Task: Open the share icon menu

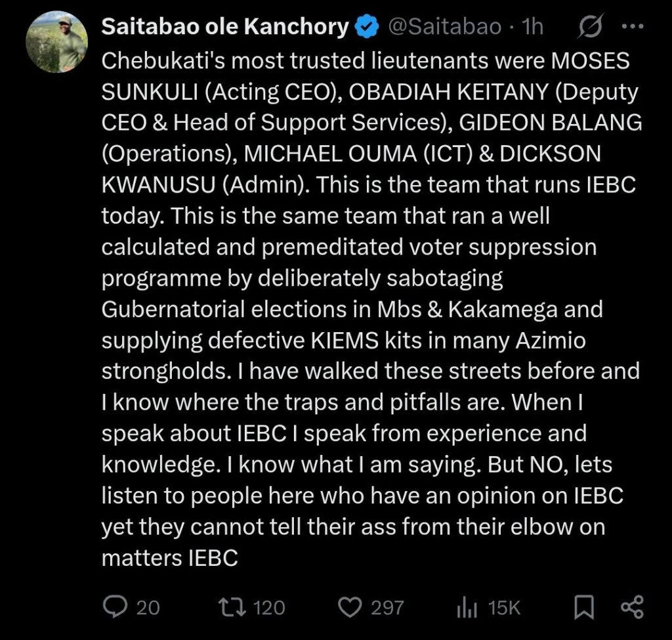Action: click(631, 607)
